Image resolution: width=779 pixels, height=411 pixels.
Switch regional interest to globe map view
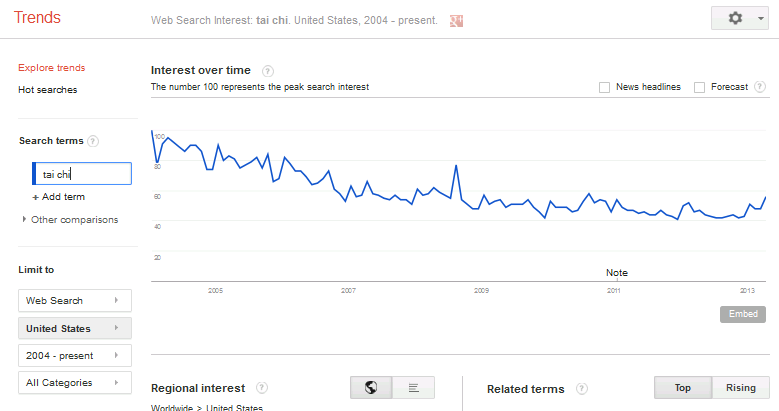coord(371,388)
